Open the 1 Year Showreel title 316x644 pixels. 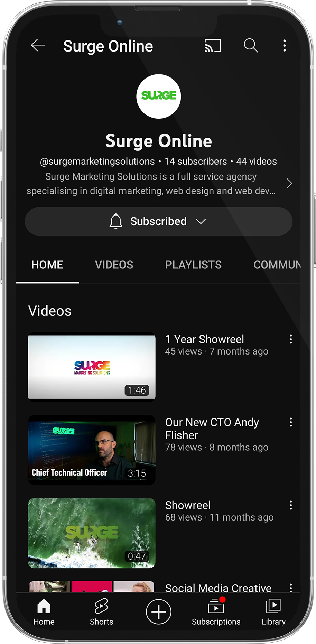[x=205, y=339]
